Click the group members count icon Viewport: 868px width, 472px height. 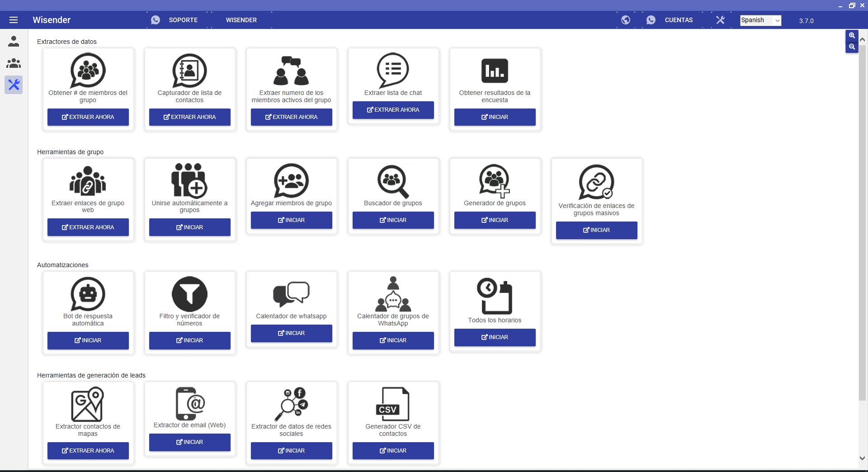click(88, 71)
